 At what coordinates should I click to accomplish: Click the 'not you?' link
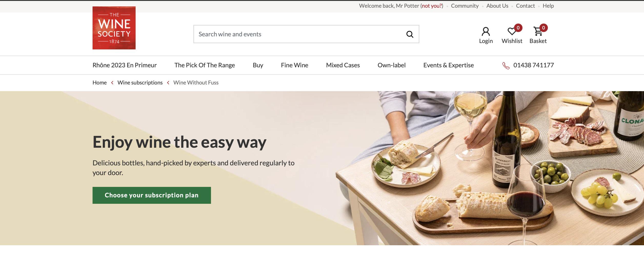pyautogui.click(x=432, y=6)
